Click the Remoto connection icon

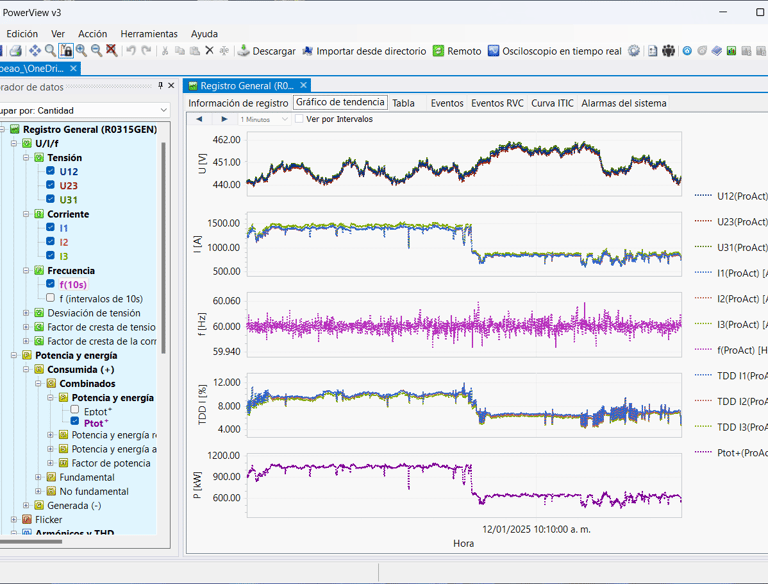tap(438, 51)
